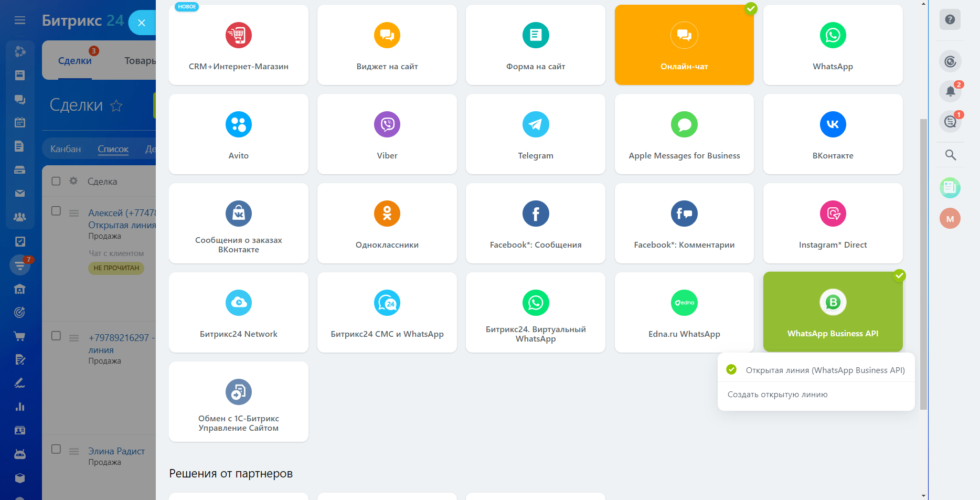Open the Виджет на сайт card
Image resolution: width=980 pixels, height=500 pixels.
point(387,45)
